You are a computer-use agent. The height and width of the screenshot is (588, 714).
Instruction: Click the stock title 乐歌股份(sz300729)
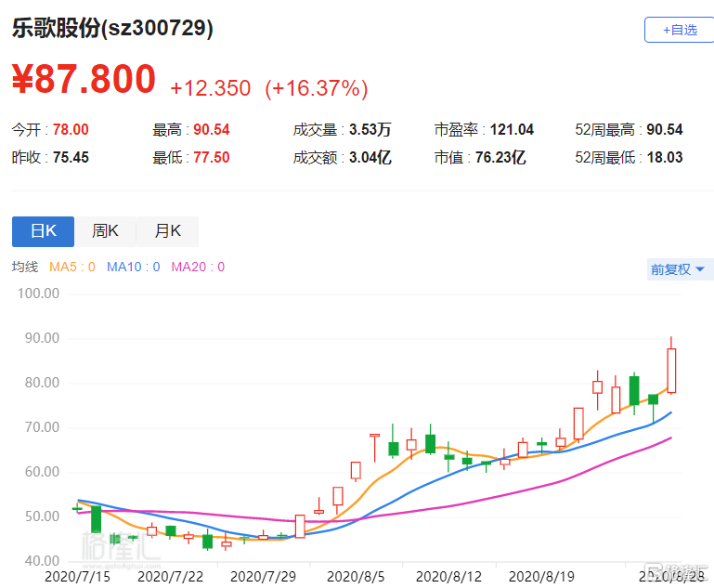[x=112, y=29]
